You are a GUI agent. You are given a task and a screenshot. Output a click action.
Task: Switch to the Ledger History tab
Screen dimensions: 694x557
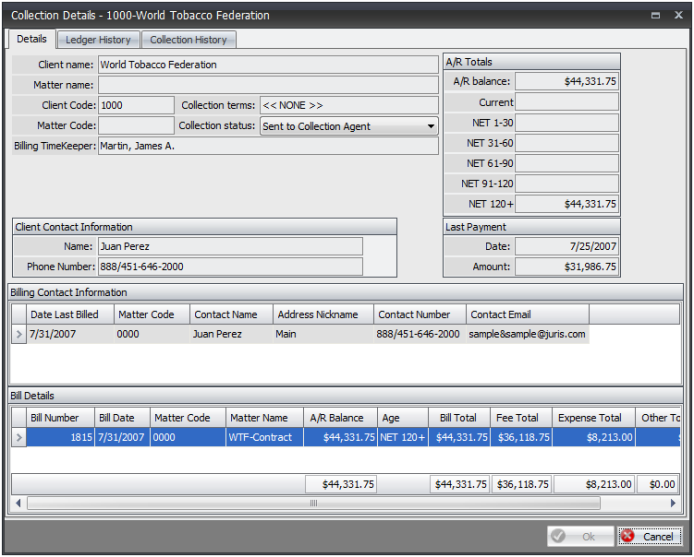[x=98, y=40]
